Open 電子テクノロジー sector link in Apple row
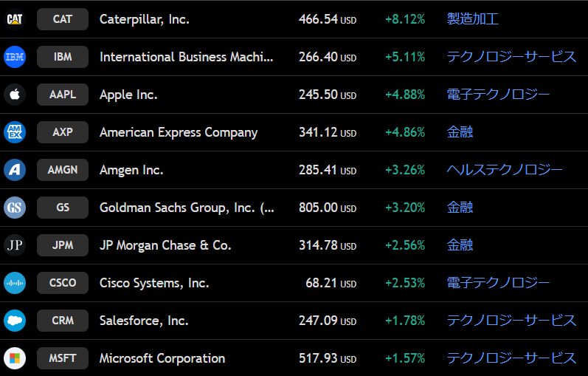The width and height of the screenshot is (588, 376). coord(498,95)
